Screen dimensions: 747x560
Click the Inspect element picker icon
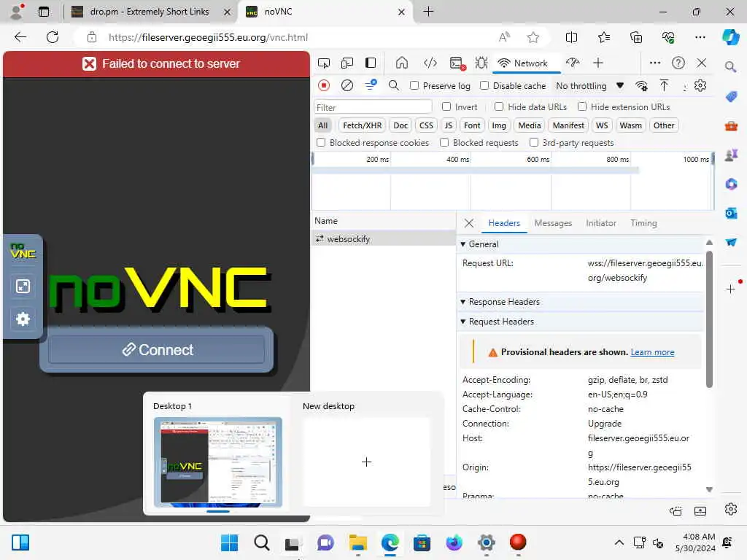tap(324, 63)
